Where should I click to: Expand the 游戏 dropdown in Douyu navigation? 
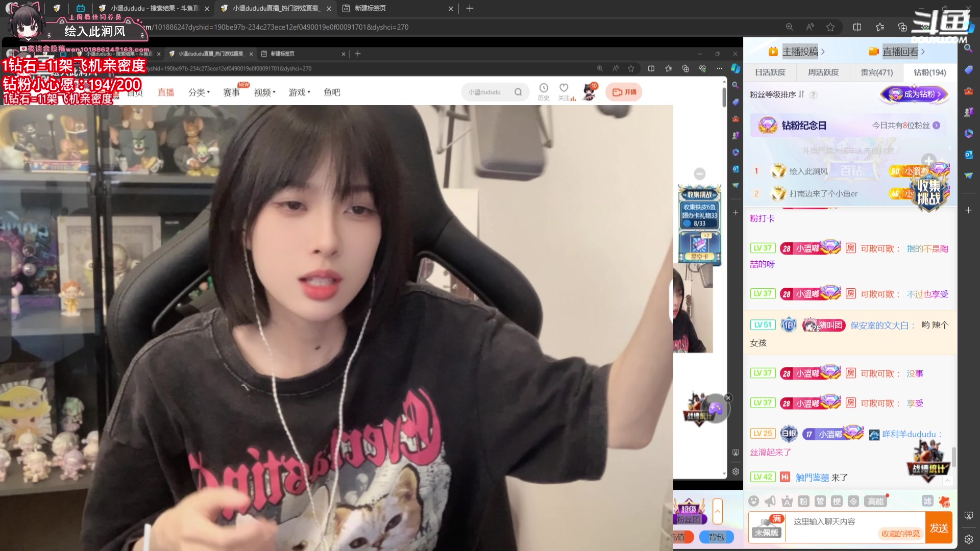pyautogui.click(x=300, y=92)
